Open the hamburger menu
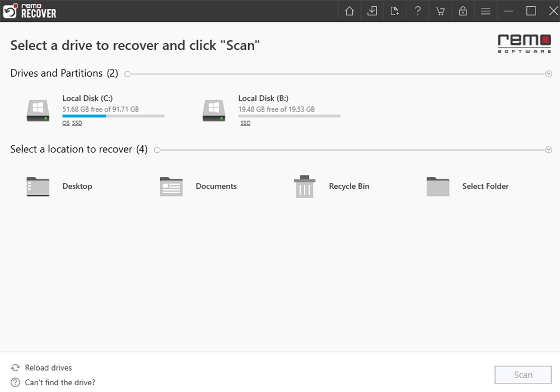The image size is (560, 392). [486, 11]
